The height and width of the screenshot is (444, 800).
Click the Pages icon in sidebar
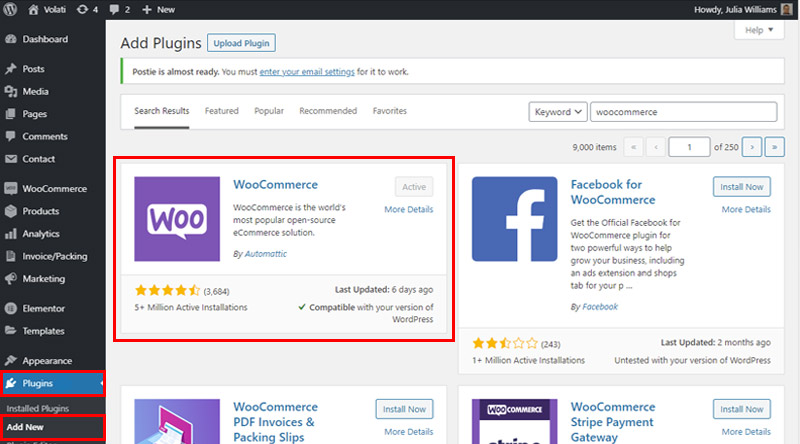11,114
